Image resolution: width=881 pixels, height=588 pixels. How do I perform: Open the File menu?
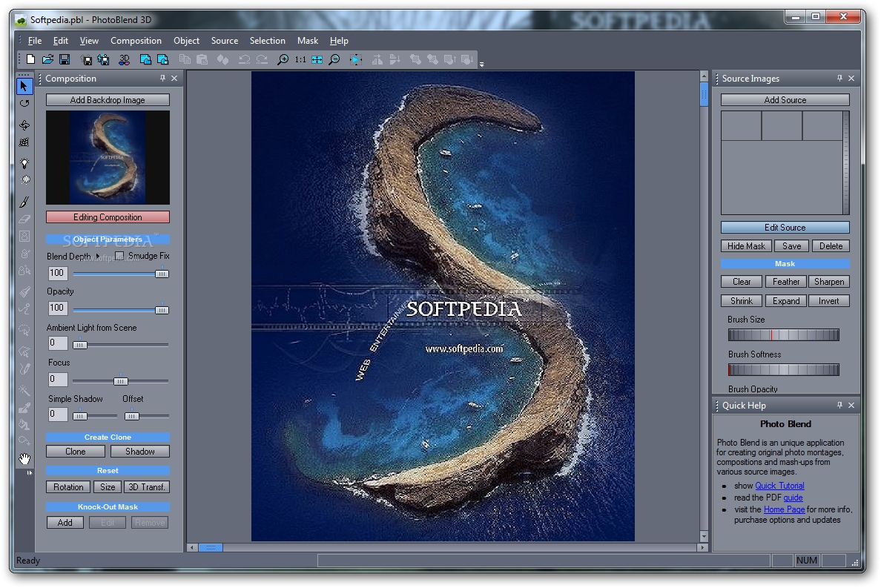tap(35, 41)
